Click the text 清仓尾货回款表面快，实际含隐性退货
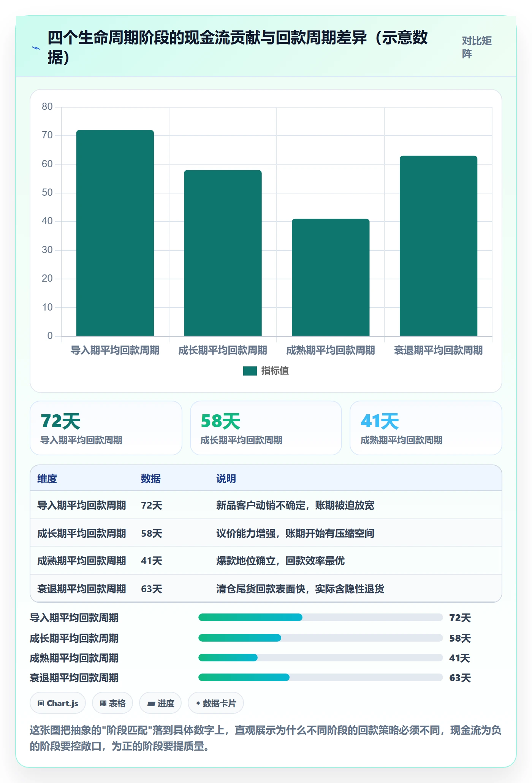532x783 pixels. (300, 589)
